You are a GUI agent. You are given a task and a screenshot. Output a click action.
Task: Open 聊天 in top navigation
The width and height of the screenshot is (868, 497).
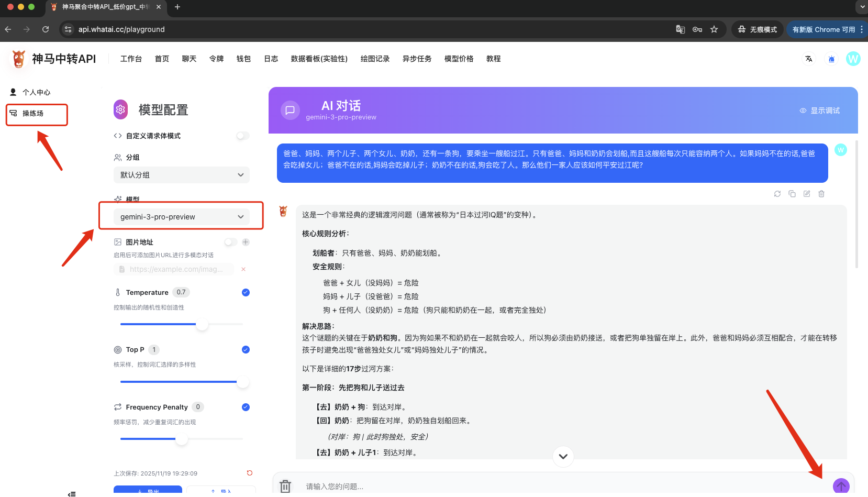[189, 59]
